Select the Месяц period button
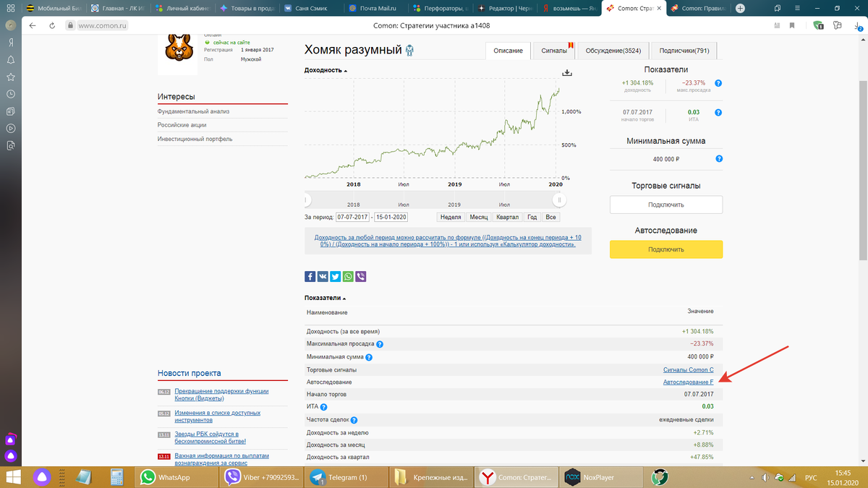Screen dimensions: 868x488 [x=479, y=217]
